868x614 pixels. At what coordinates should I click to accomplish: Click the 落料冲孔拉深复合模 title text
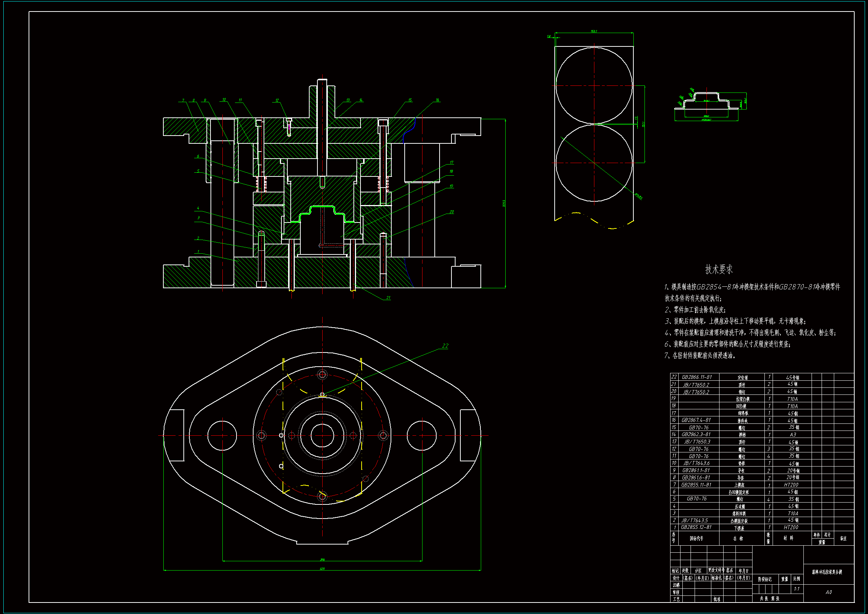(x=827, y=572)
